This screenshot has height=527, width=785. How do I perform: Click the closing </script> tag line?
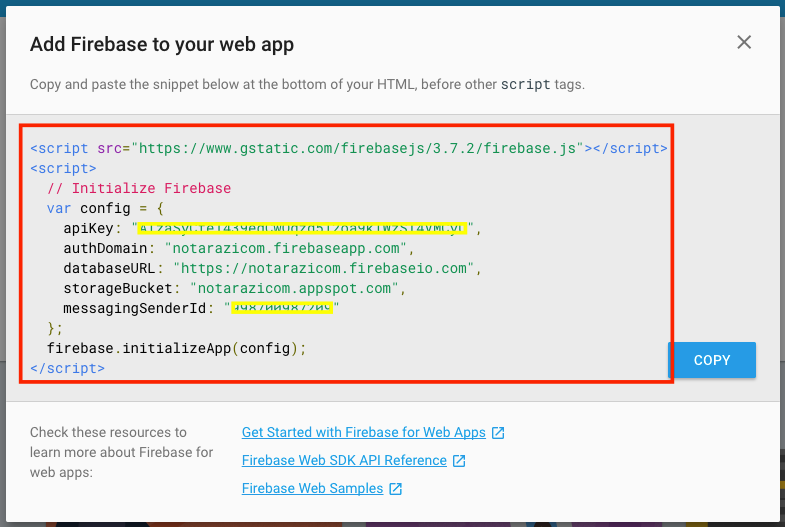point(68,368)
